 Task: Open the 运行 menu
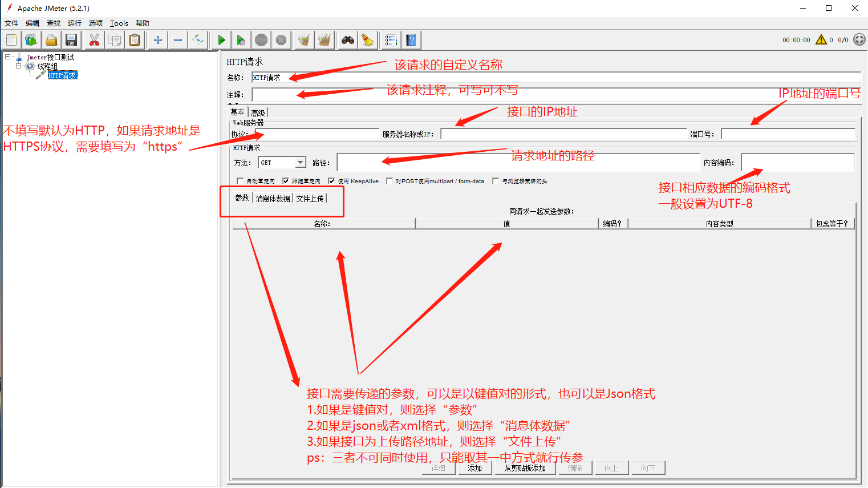[75, 23]
